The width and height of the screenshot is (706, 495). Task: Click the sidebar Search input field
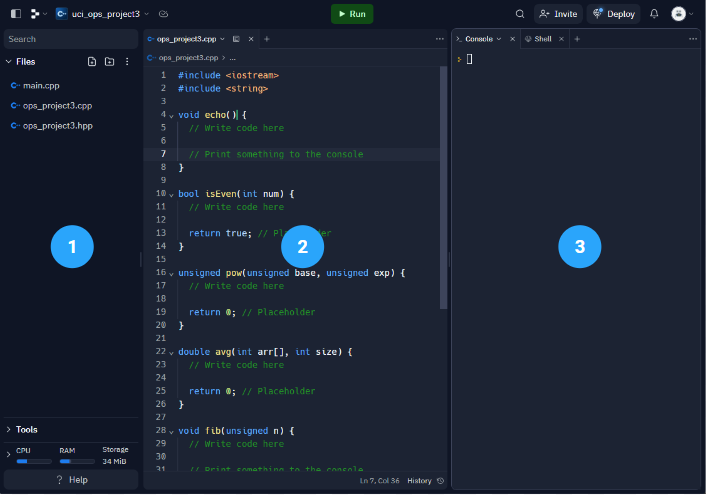pyautogui.click(x=70, y=39)
